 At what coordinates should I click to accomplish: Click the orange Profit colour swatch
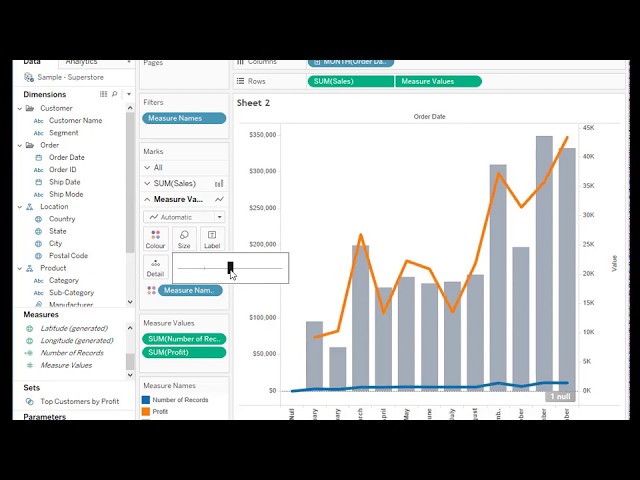click(146, 412)
